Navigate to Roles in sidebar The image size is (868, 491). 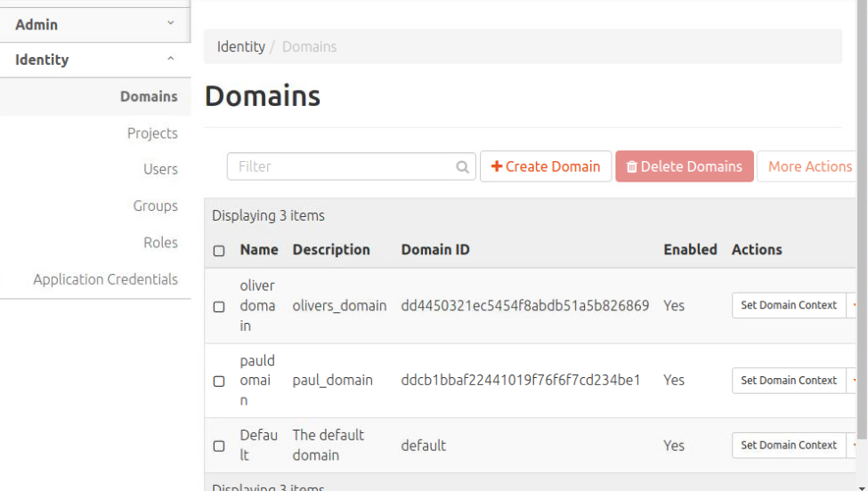pos(160,242)
